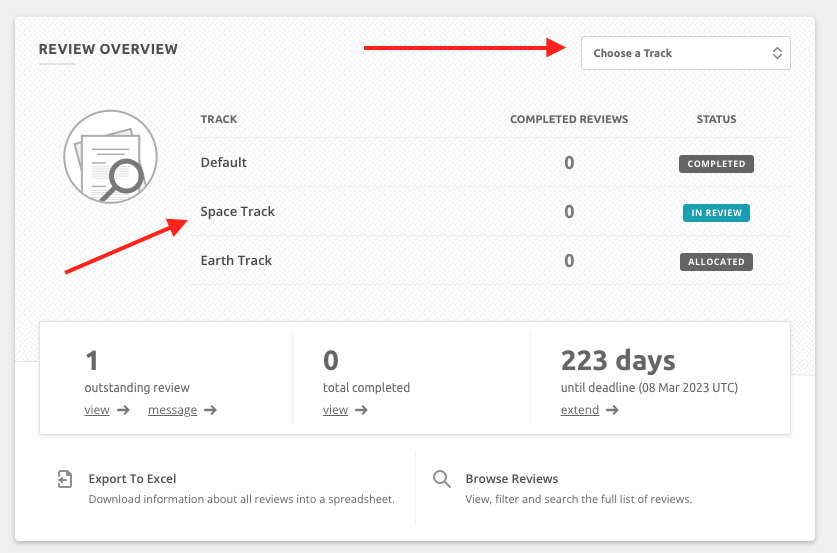837x553 pixels.
Task: Open the Space Track entry
Action: click(x=238, y=212)
